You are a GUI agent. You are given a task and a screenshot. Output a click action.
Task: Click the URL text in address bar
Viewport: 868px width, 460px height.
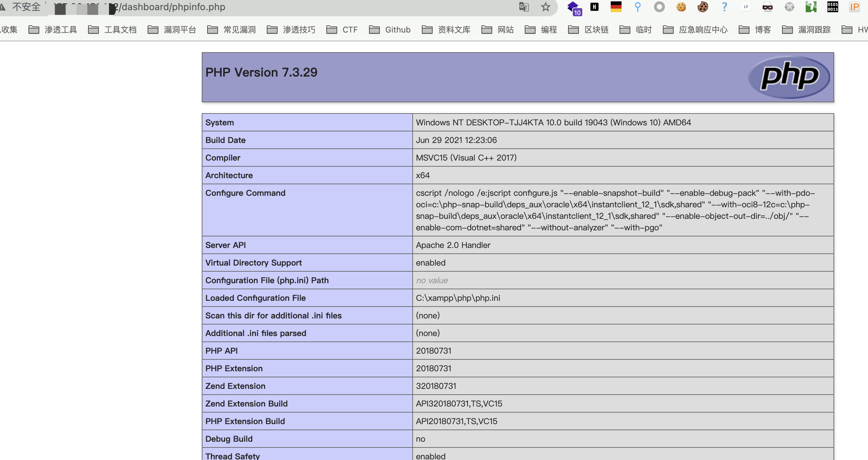click(173, 7)
